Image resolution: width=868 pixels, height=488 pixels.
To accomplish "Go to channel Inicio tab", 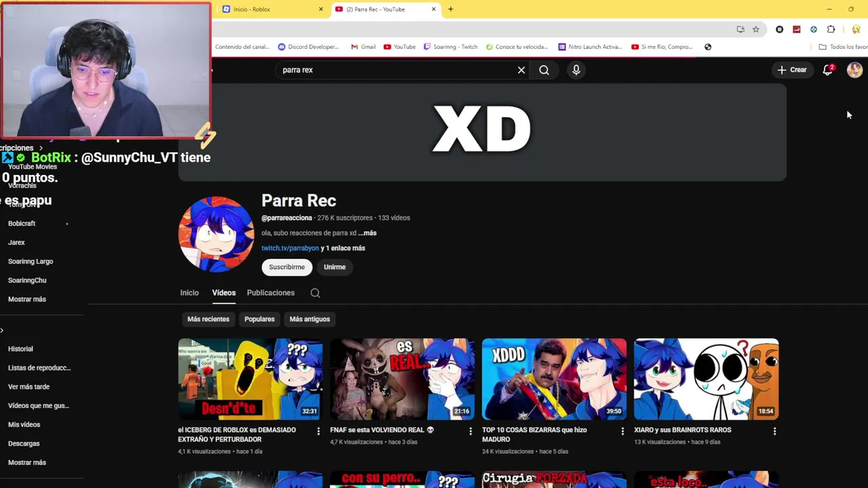I will [189, 293].
